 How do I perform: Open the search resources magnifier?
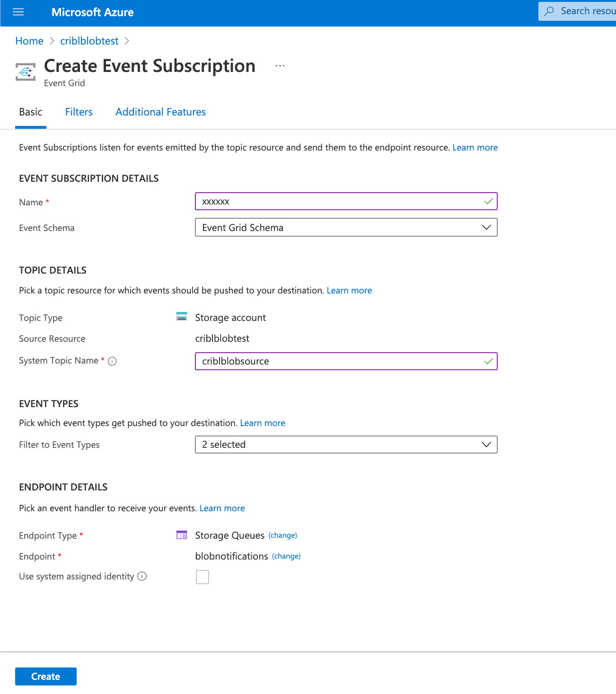(x=549, y=10)
